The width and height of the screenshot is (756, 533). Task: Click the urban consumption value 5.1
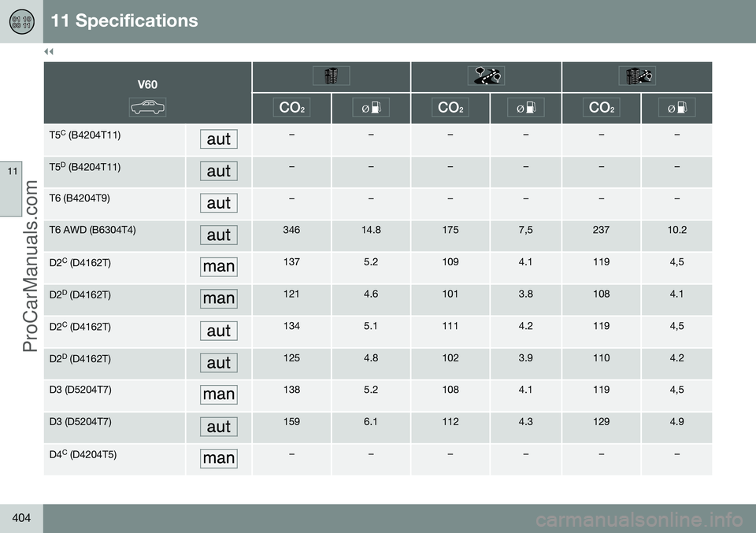coord(371,326)
